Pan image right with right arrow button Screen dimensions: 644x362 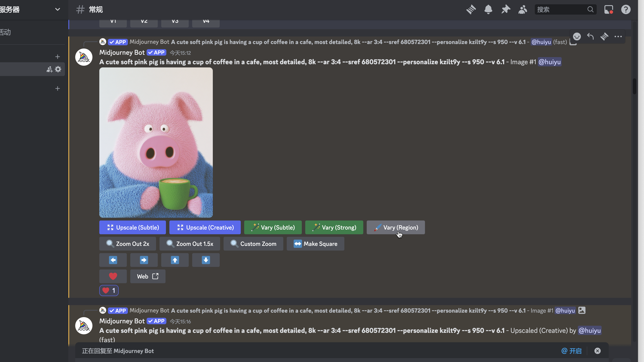click(x=144, y=260)
